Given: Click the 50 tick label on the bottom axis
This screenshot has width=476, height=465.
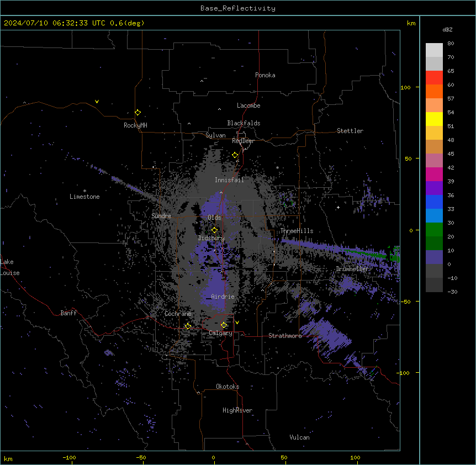Looking at the screenshot, I should tap(284, 457).
